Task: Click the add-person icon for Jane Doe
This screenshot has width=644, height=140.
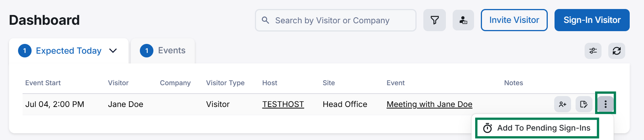Action: click(x=562, y=104)
